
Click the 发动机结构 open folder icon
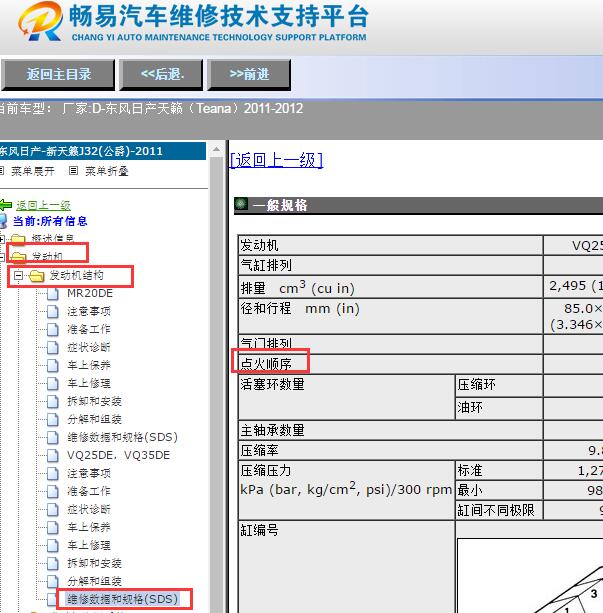coord(37,276)
